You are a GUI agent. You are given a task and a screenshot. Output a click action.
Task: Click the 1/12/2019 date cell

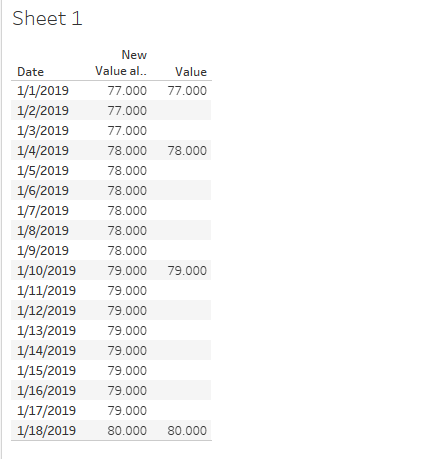46,311
